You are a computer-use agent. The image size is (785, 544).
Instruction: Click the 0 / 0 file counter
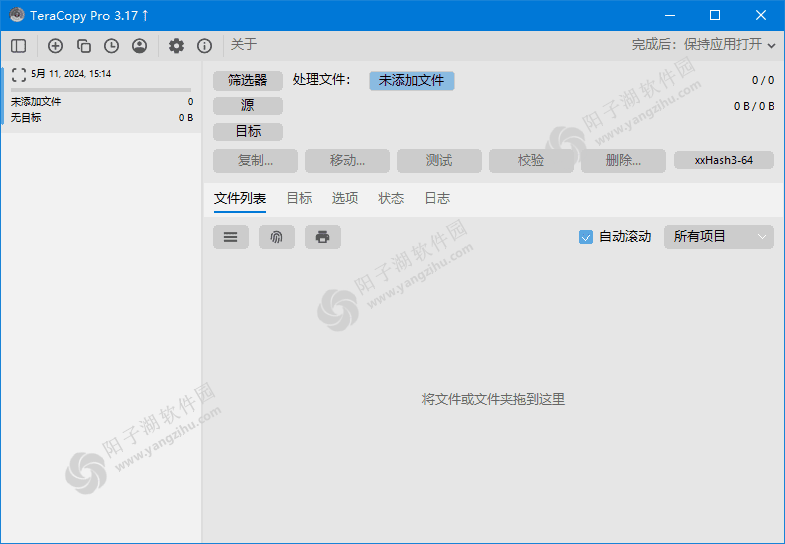[x=763, y=80]
